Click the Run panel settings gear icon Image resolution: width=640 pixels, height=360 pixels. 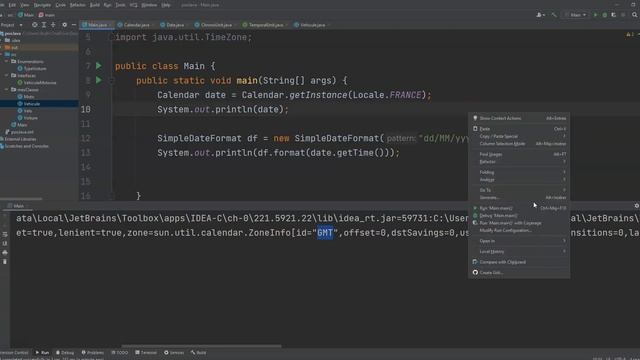tap(636, 206)
